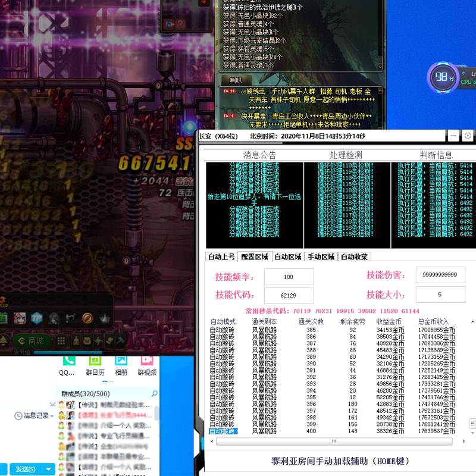This screenshot has height=476, width=476.
Task: Click inside the 技能频率 field showing 100
Action: [x=289, y=277]
